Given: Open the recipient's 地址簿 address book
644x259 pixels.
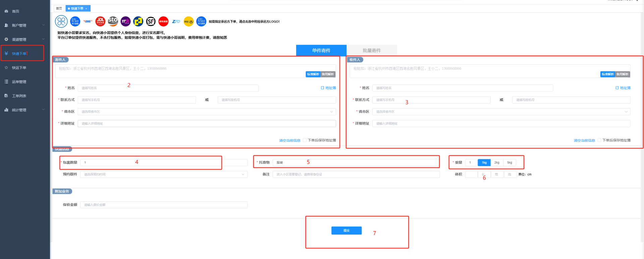Looking at the screenshot, I should [623, 88].
